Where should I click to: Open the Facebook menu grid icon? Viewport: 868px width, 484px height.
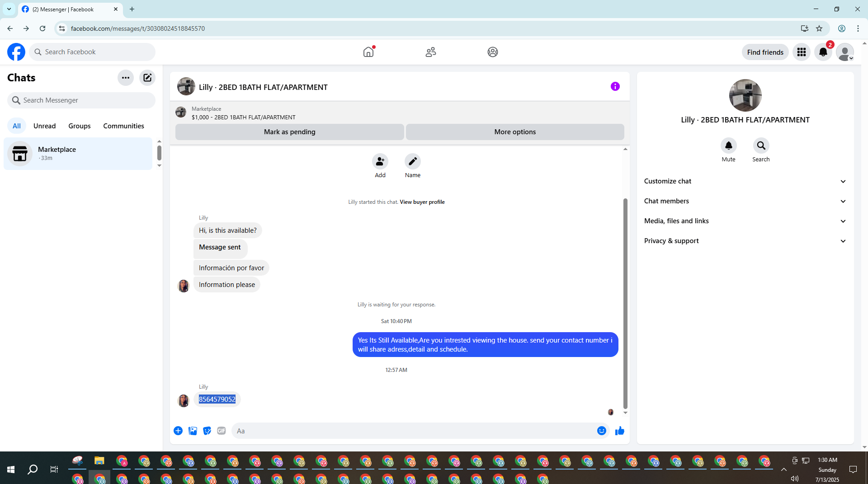tap(802, 52)
